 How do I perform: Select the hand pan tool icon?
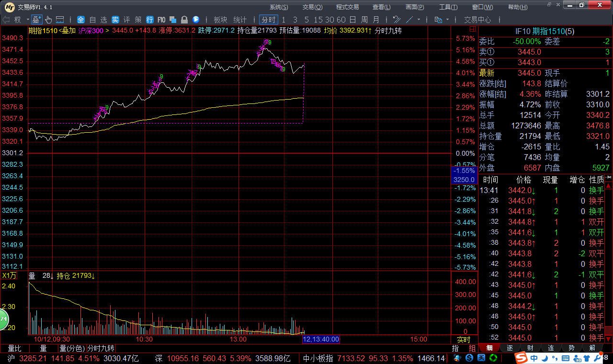48,20
